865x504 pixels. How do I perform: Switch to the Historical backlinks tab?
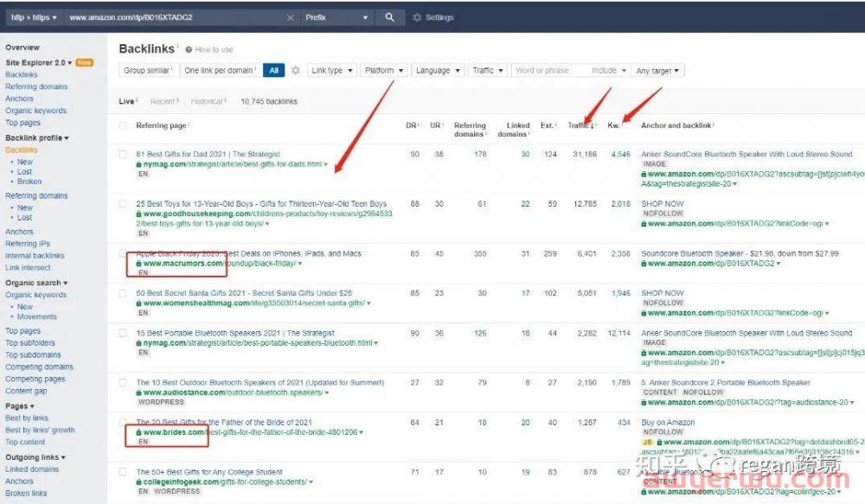coord(207,101)
